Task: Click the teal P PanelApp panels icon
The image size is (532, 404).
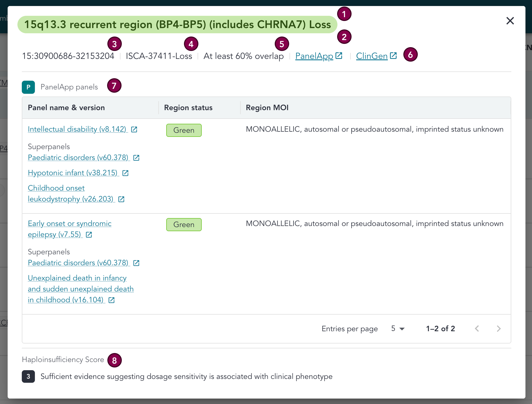Action: click(28, 87)
